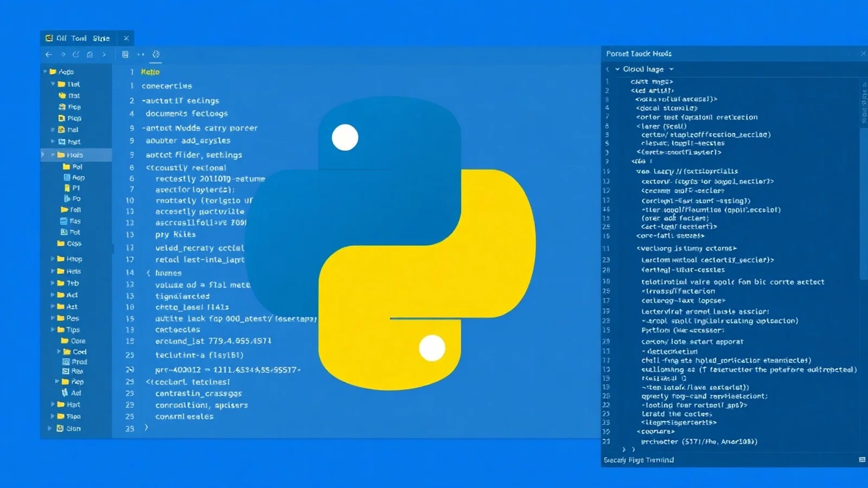
Task: Click the document list icon in the toolbar
Action: pyautogui.click(x=125, y=54)
